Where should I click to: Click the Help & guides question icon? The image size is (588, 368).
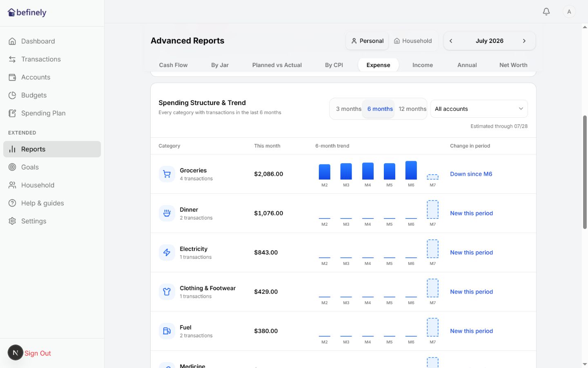(12, 203)
